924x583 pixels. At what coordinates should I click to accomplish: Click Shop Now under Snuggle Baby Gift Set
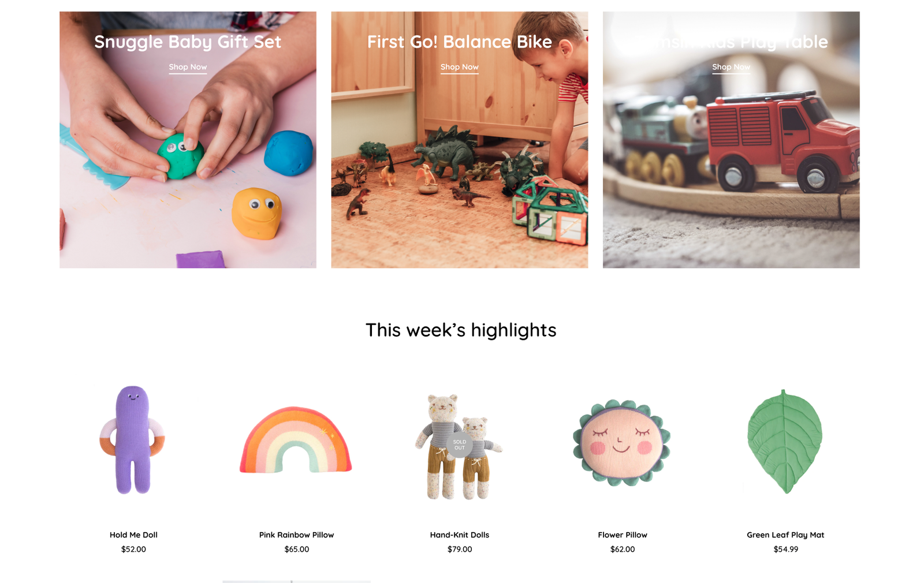point(188,67)
